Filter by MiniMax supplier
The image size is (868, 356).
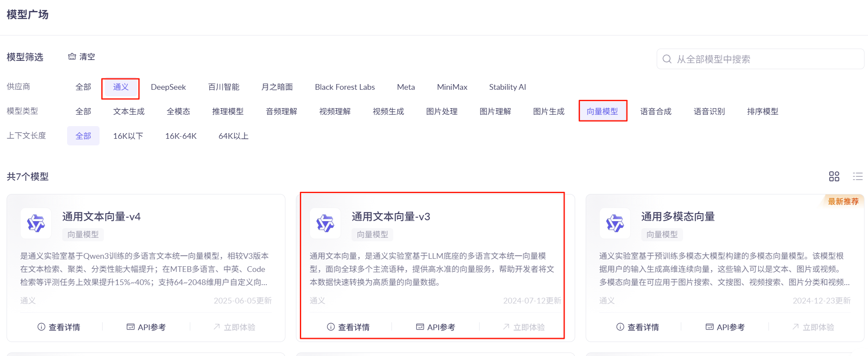click(452, 87)
